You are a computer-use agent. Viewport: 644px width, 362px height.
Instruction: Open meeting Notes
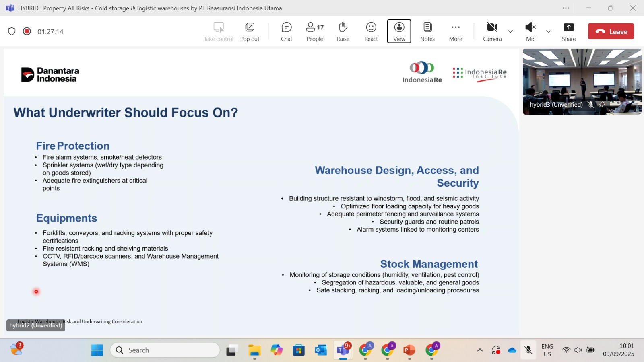[427, 31]
